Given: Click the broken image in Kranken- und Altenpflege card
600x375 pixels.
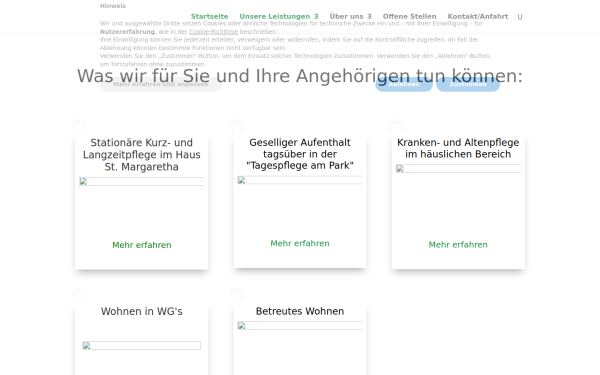Looking at the screenshot, I should [x=458, y=169].
